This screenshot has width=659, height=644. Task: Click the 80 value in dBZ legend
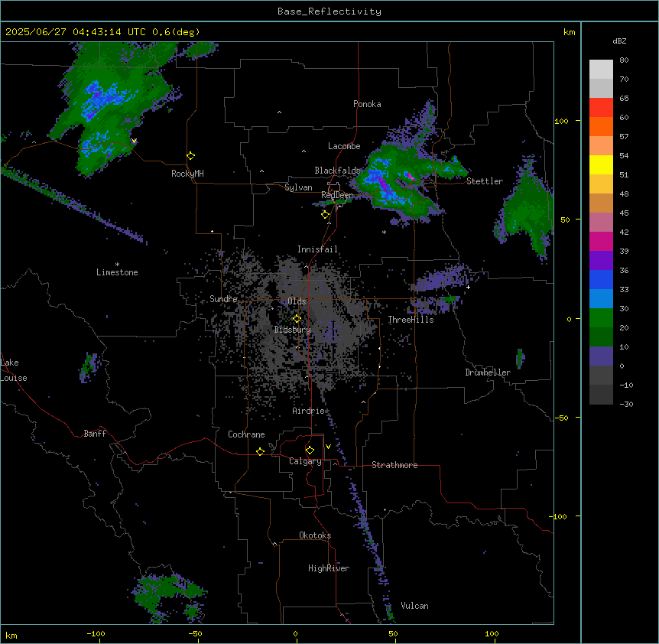click(x=624, y=60)
